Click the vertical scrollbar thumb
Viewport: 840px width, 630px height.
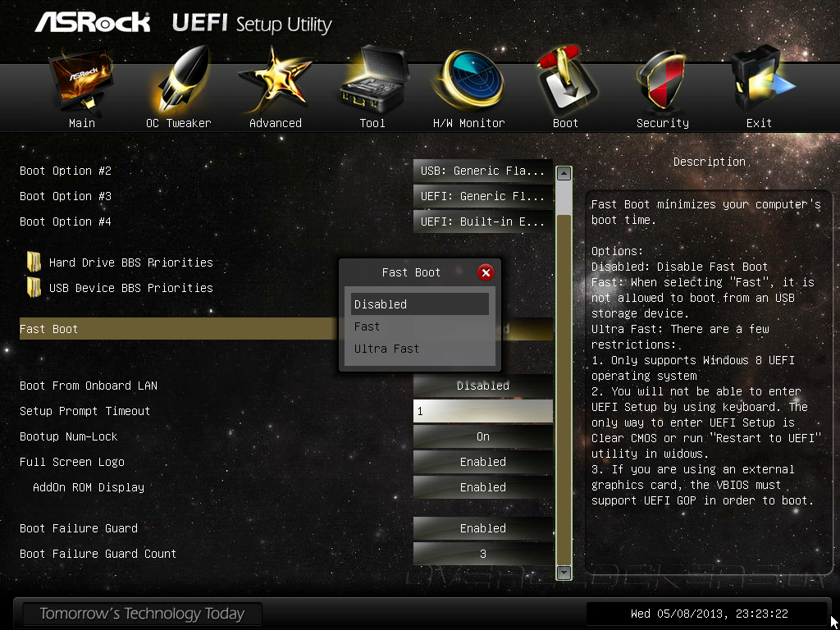click(564, 388)
